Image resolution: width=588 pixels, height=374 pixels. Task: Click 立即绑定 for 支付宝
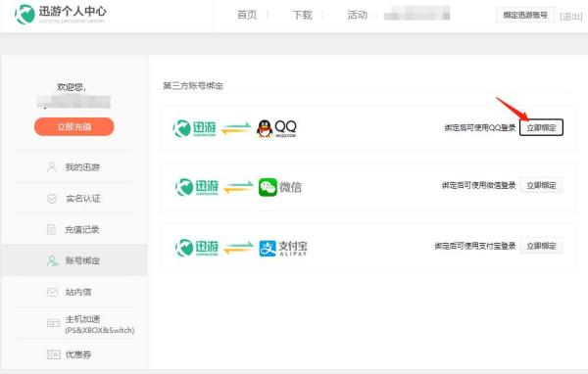click(x=541, y=246)
